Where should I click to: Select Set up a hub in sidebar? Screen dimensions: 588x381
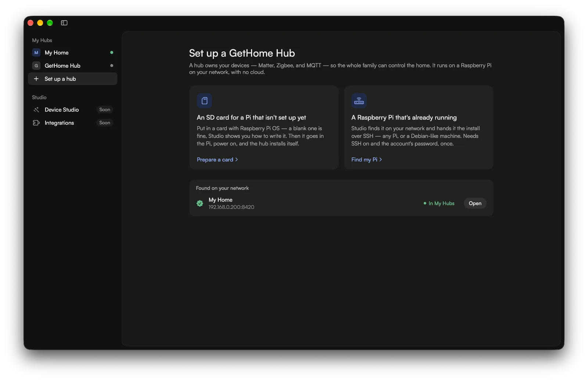(73, 79)
